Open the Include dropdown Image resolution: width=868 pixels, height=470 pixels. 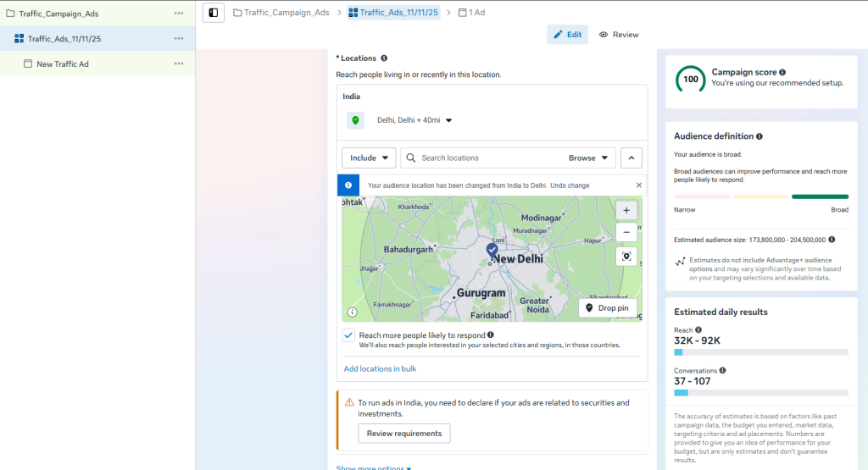tap(369, 158)
